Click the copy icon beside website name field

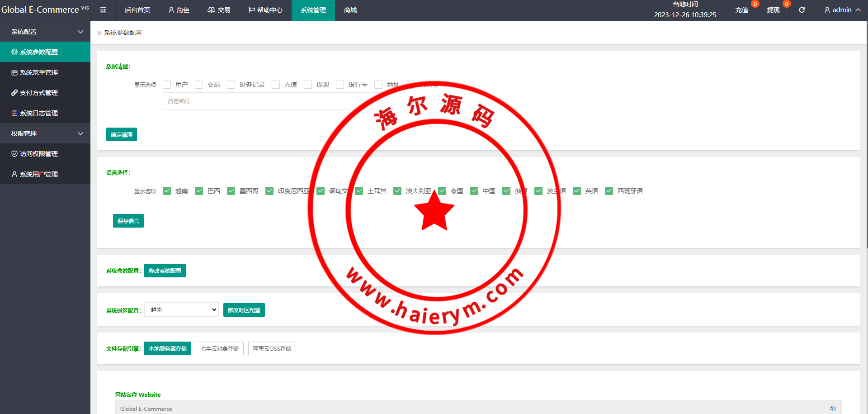click(x=833, y=408)
